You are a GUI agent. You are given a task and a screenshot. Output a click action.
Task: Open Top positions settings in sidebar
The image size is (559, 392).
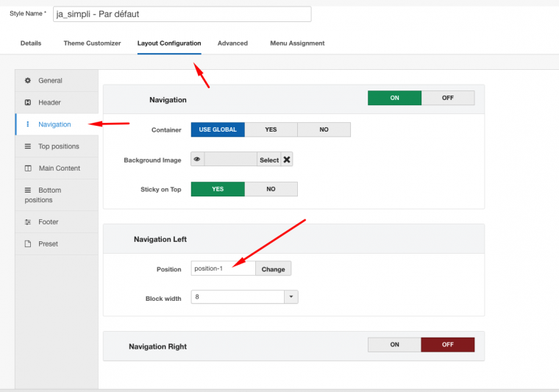(x=57, y=146)
